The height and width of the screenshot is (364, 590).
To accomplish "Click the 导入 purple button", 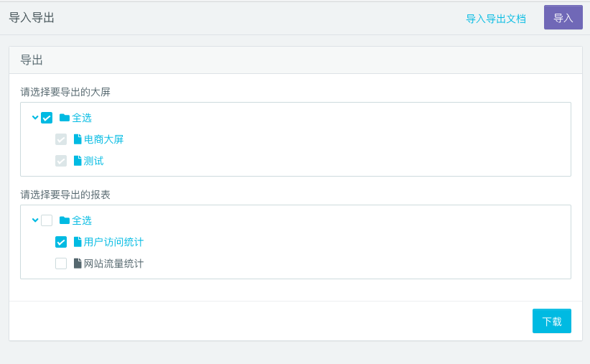I will [x=563, y=17].
